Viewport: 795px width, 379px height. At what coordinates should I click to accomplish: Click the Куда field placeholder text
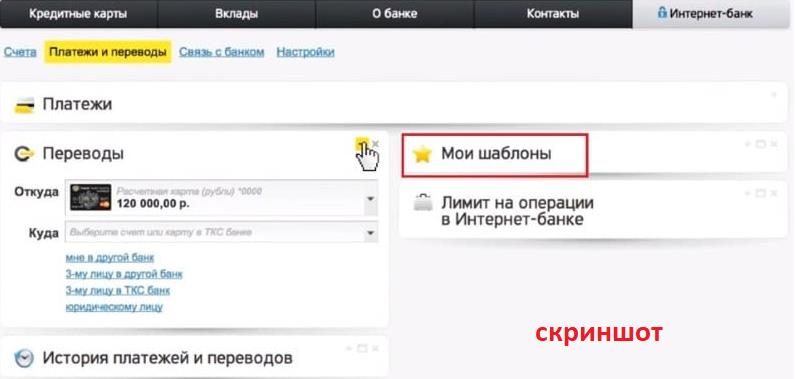[x=160, y=233]
